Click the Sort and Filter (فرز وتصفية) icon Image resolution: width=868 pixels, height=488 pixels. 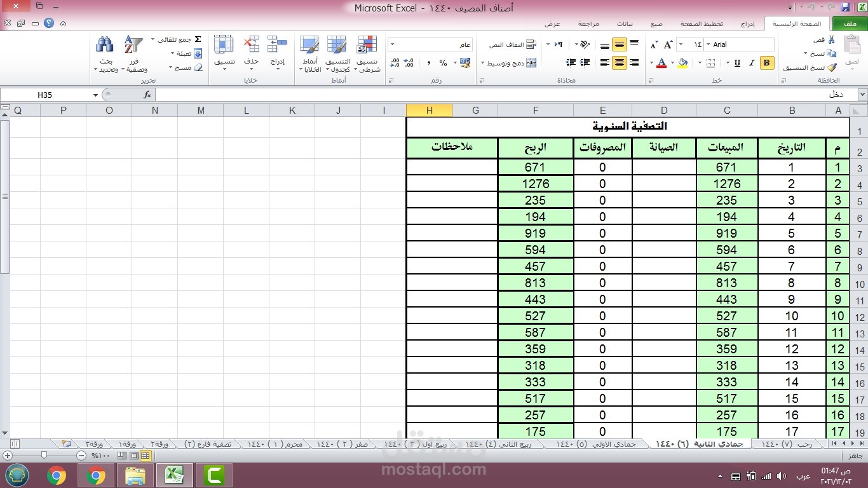coord(133,44)
